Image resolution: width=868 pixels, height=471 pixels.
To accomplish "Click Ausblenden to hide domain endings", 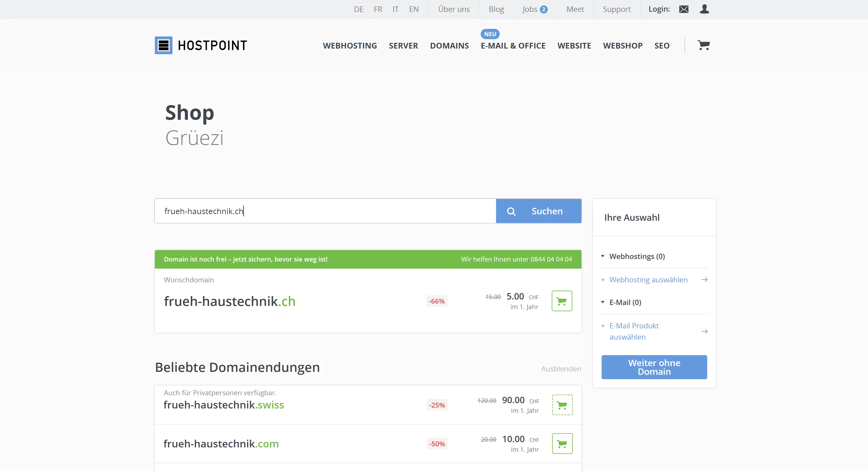I will 561,369.
